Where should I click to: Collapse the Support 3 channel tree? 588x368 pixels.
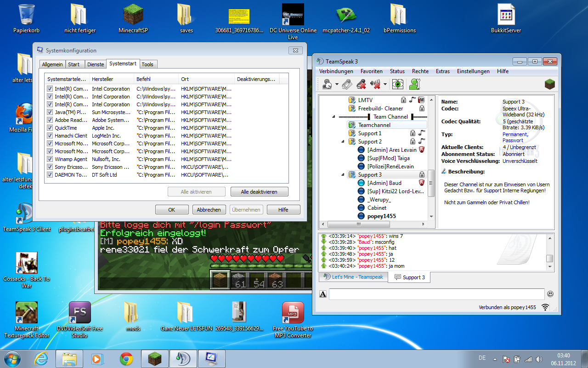(343, 175)
